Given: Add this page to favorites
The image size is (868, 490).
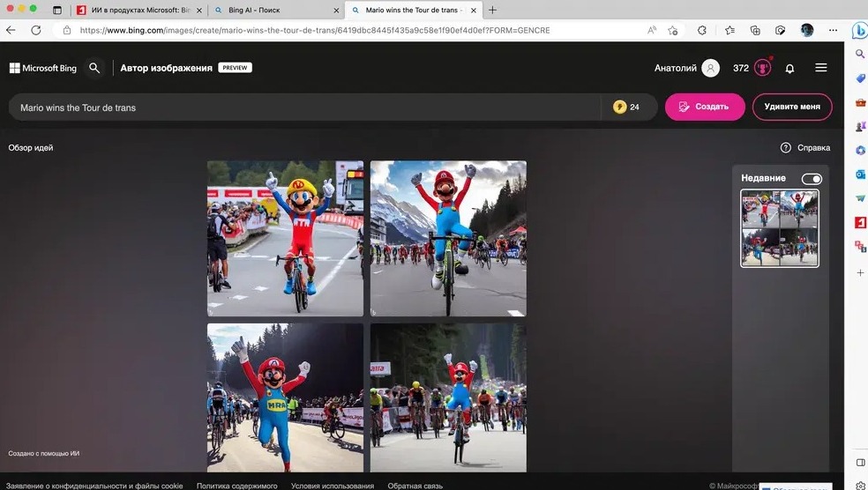Looking at the screenshot, I should tap(673, 30).
